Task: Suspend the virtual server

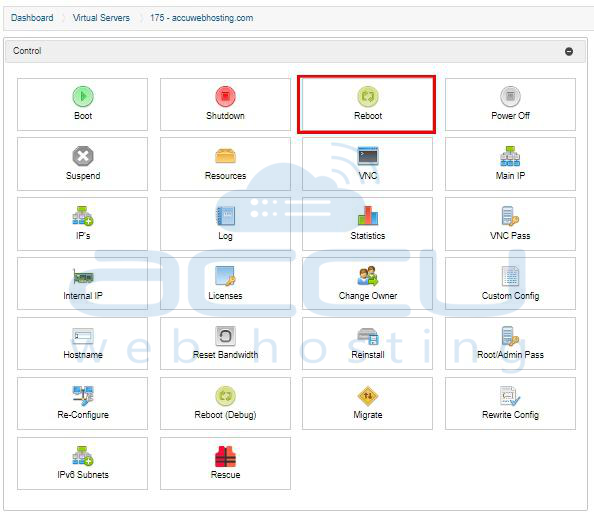Action: tap(83, 164)
